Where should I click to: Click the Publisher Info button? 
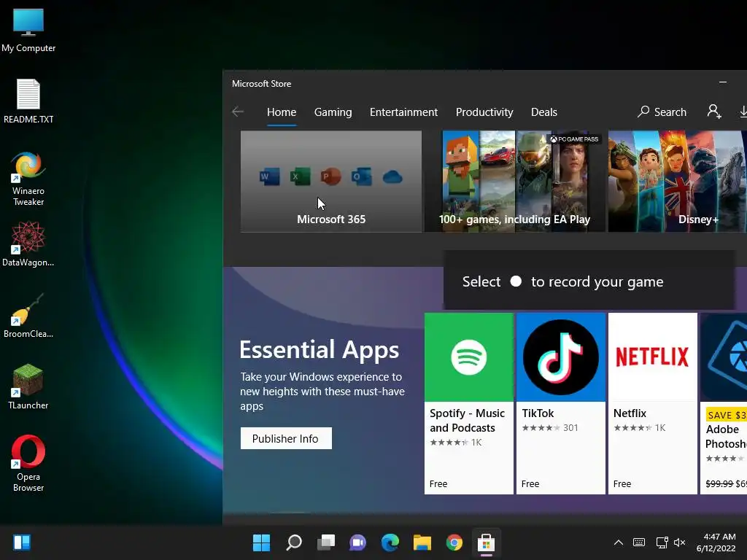pyautogui.click(x=286, y=438)
